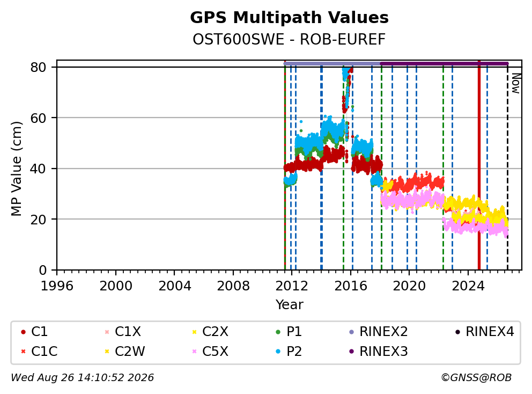Click the lavender RINEX2 bar at top
The height and width of the screenshot is (394, 532).
pos(332,63)
